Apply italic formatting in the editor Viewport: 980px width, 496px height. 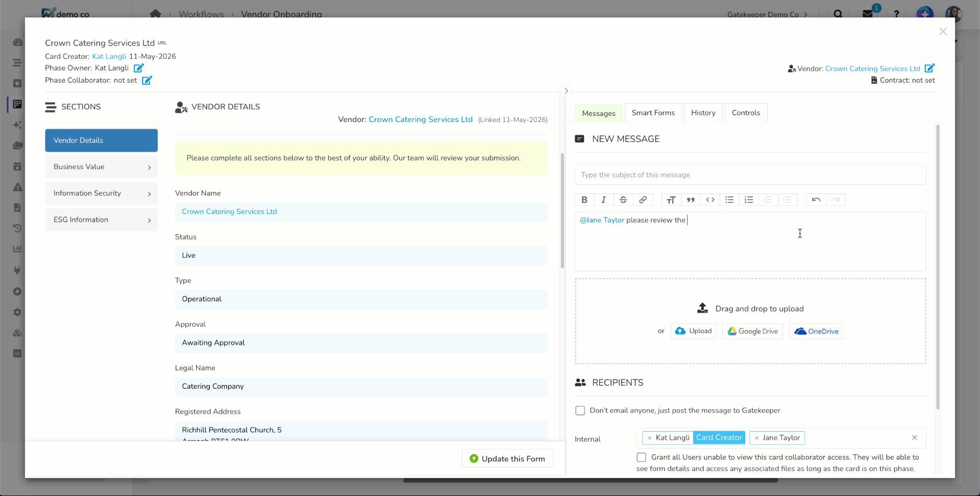coord(604,200)
